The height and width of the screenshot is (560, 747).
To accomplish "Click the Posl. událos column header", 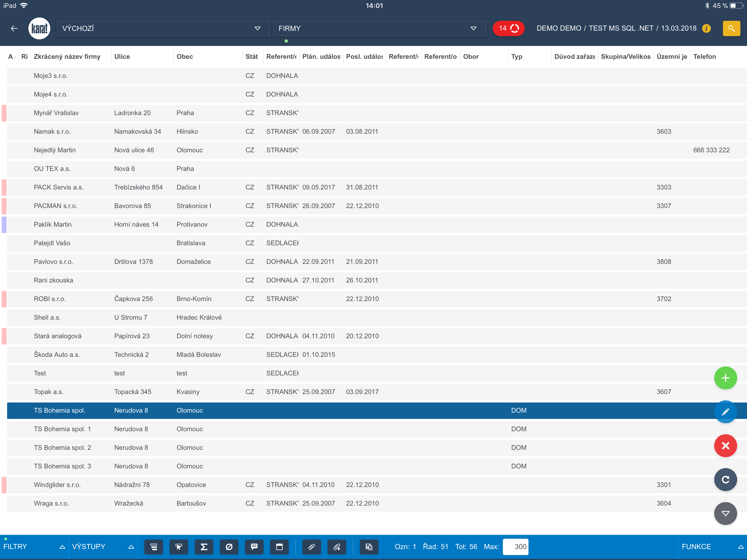I will coord(365,56).
